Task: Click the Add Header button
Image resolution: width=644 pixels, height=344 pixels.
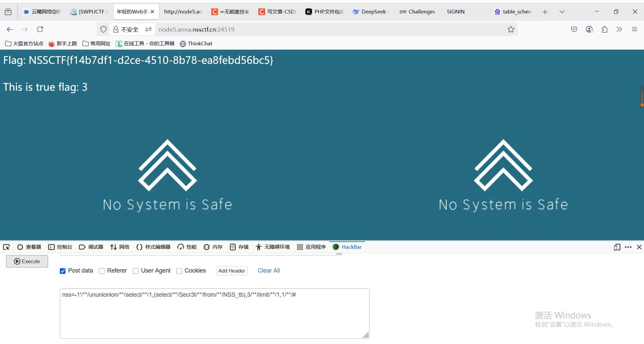Action: click(x=232, y=271)
